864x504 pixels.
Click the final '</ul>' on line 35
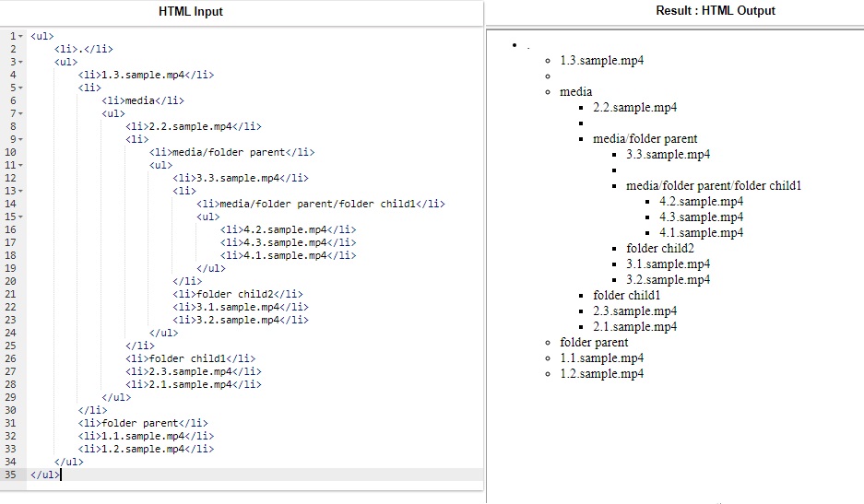click(x=45, y=475)
